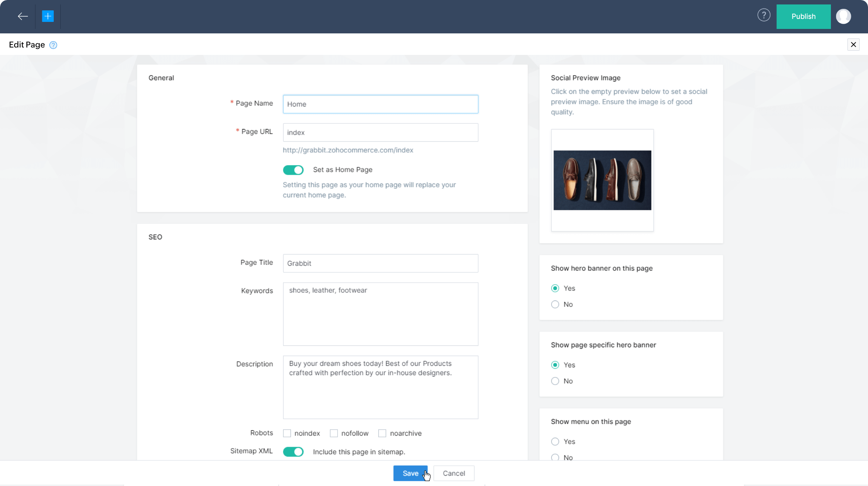Choose Yes for show menu on page
Screen dimensions: 868x486
pyautogui.click(x=555, y=441)
